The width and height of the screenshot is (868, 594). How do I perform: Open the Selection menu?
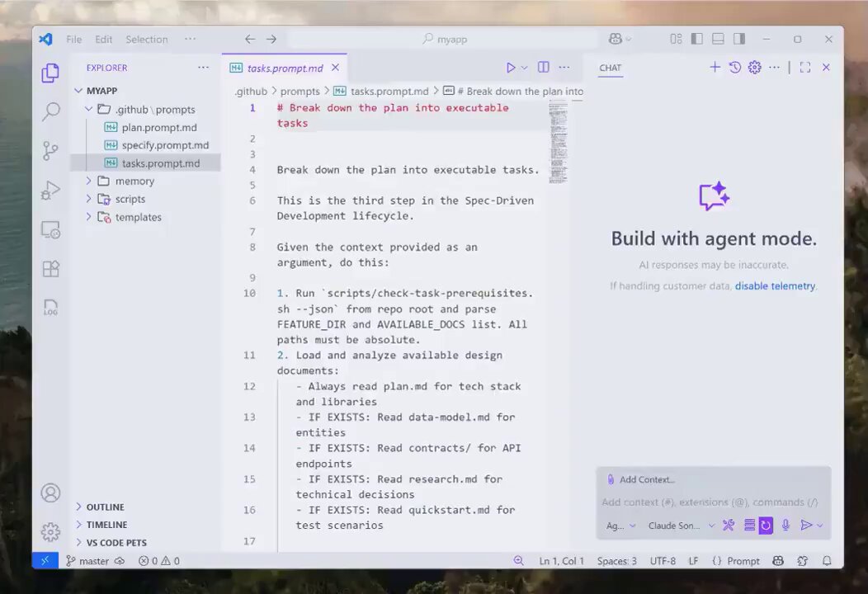[147, 40]
